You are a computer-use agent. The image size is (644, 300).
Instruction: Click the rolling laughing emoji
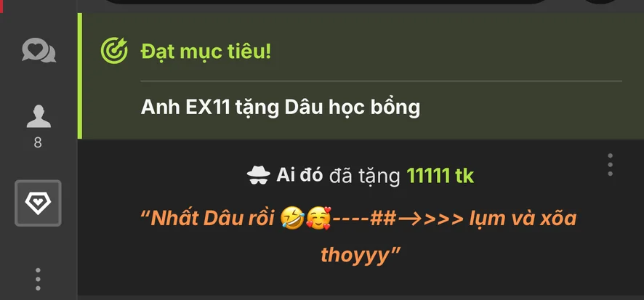pyautogui.click(x=292, y=219)
